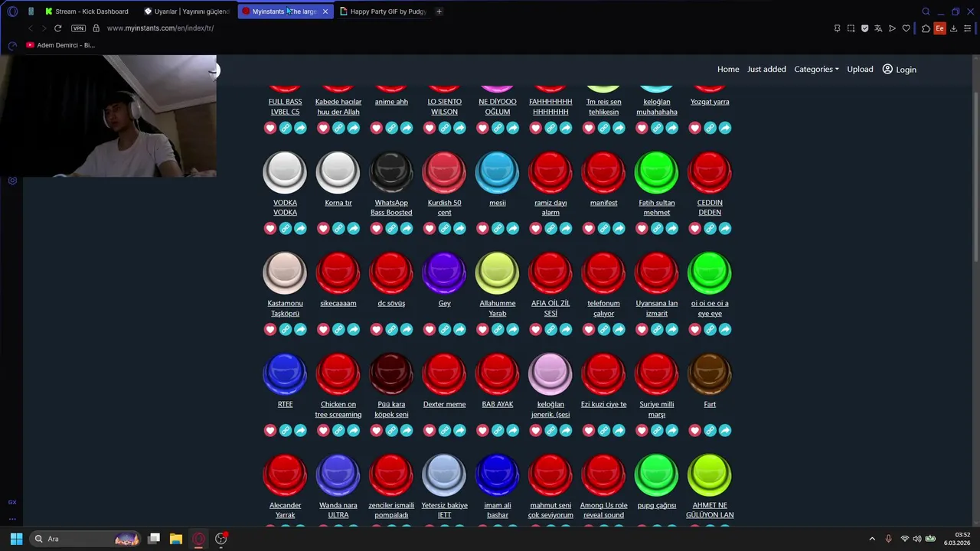The width and height of the screenshot is (980, 551).
Task: Open a new browser tab
Action: (x=439, y=11)
